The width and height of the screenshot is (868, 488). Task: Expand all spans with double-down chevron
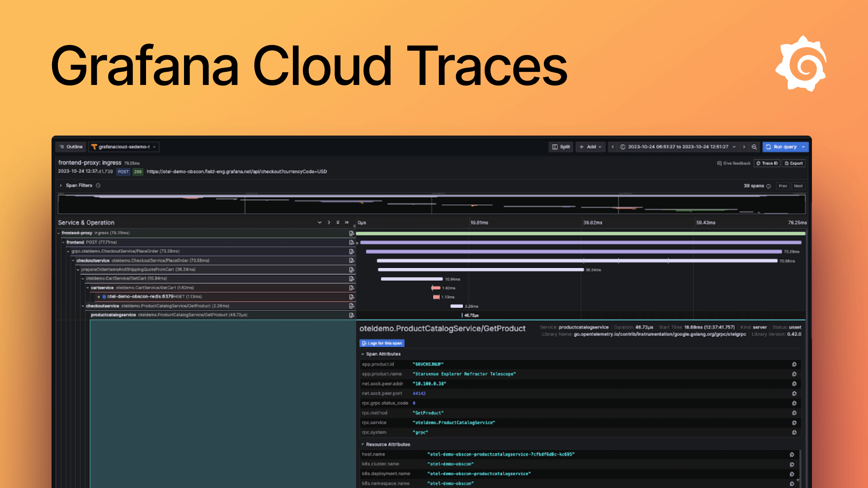pos(338,222)
